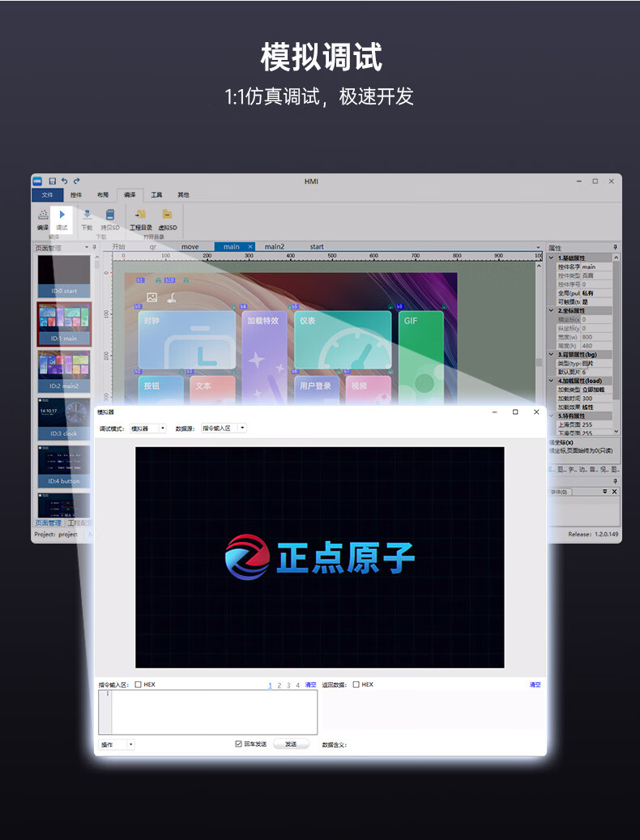
Task: Clear the command input via 清空 link
Action: (x=310, y=684)
